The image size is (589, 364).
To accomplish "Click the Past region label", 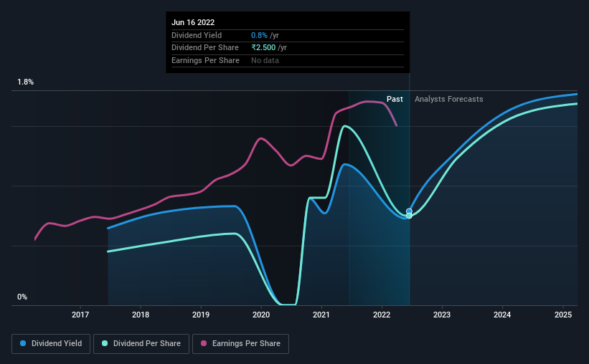I will [395, 99].
